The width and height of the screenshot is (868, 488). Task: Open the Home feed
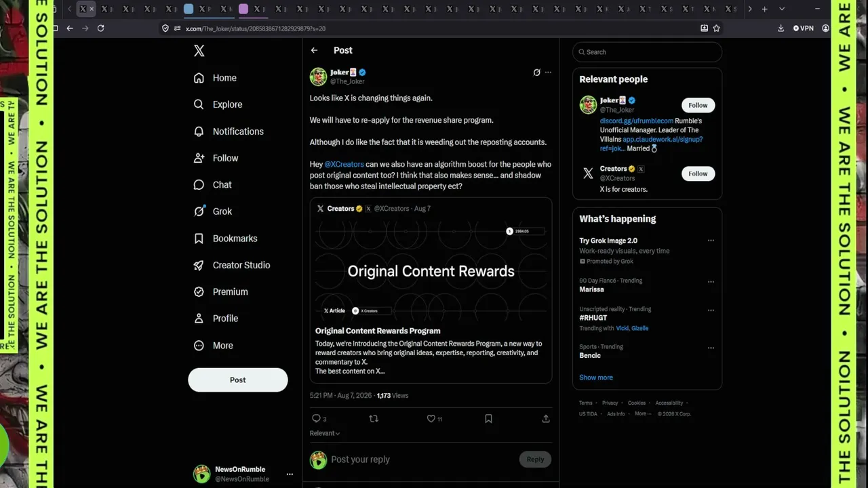click(x=215, y=78)
